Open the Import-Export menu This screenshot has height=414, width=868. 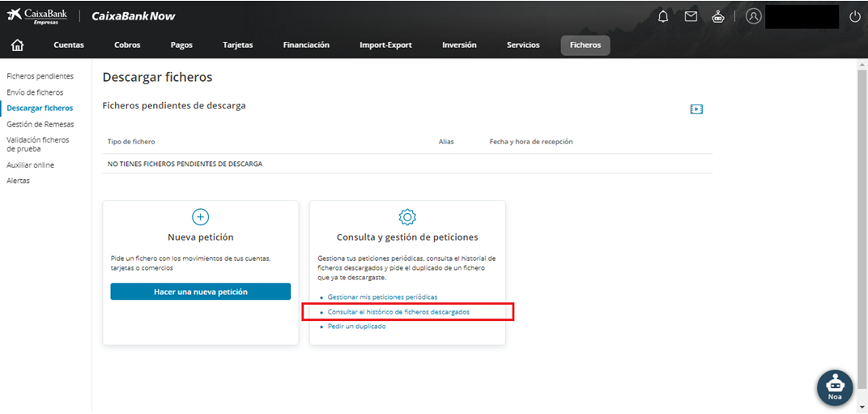(x=385, y=45)
